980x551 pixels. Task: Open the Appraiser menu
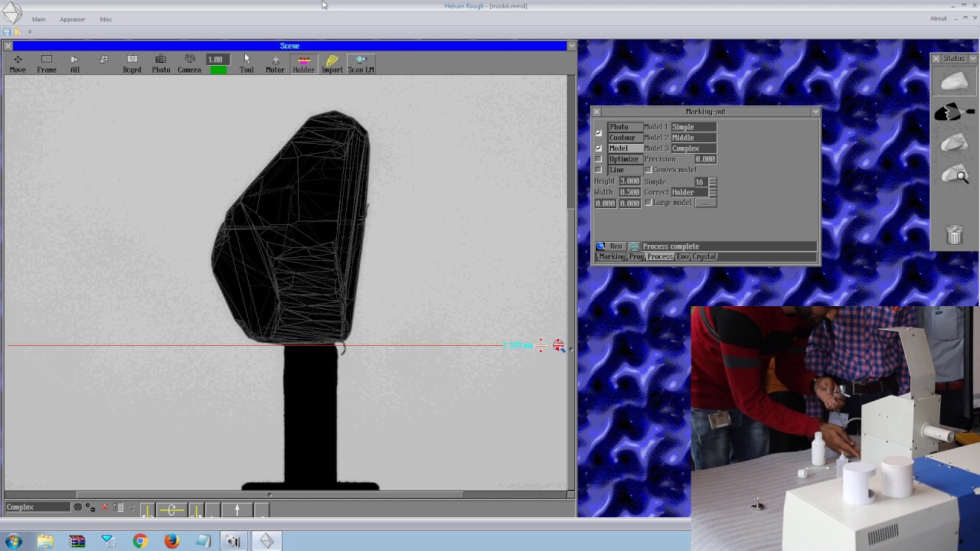point(73,19)
